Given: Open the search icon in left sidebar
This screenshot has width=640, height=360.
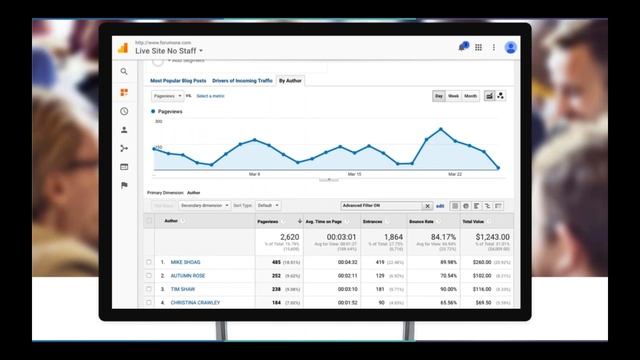Looking at the screenshot, I should (124, 71).
